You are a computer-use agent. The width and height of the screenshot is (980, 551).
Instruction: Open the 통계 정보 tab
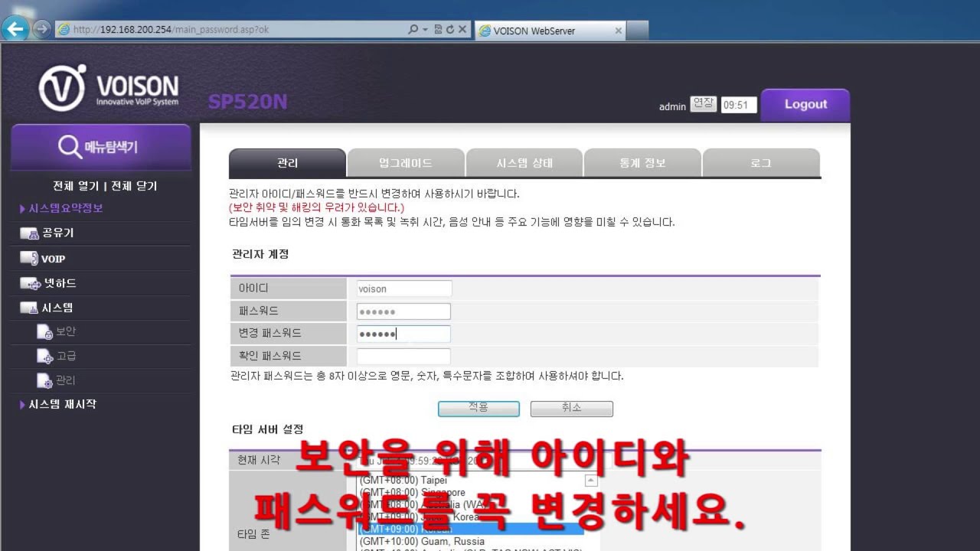[x=642, y=163]
